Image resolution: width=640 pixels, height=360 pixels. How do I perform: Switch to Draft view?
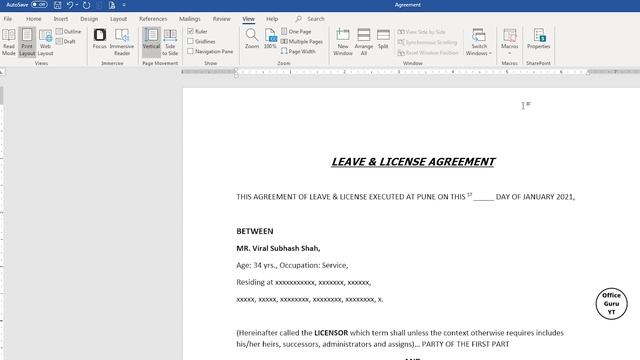tap(66, 41)
